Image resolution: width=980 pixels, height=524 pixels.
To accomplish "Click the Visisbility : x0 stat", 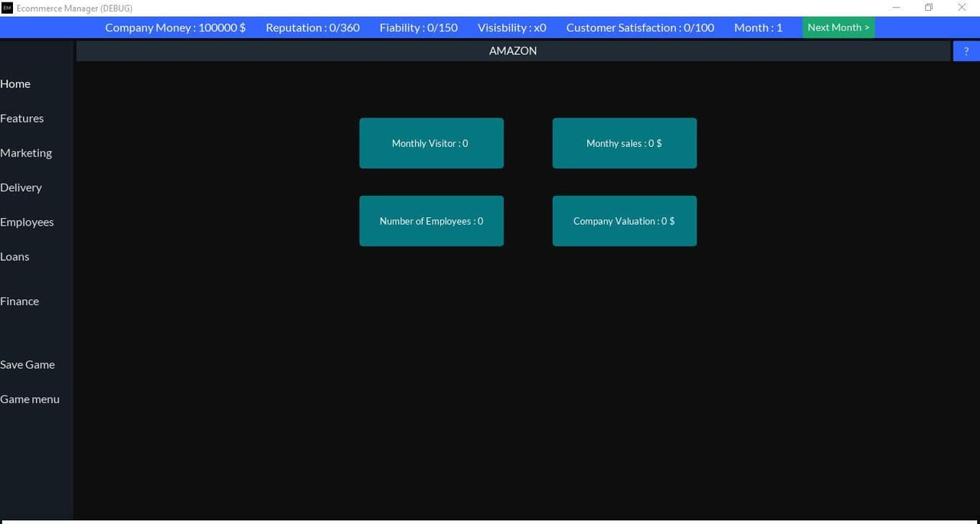I will tap(512, 28).
